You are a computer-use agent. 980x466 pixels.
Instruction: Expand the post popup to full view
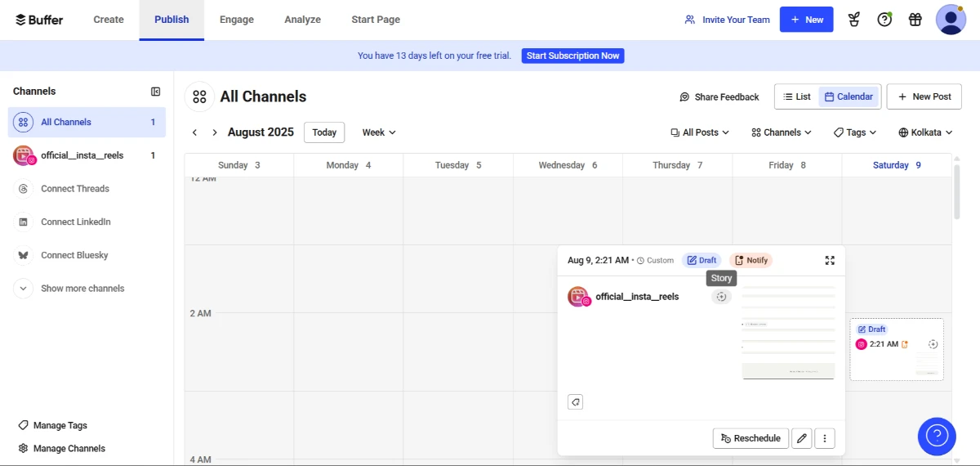[830, 260]
